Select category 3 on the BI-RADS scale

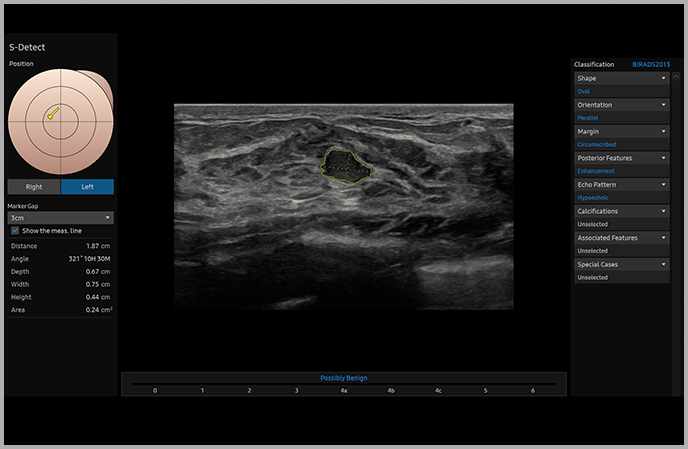coord(296,390)
